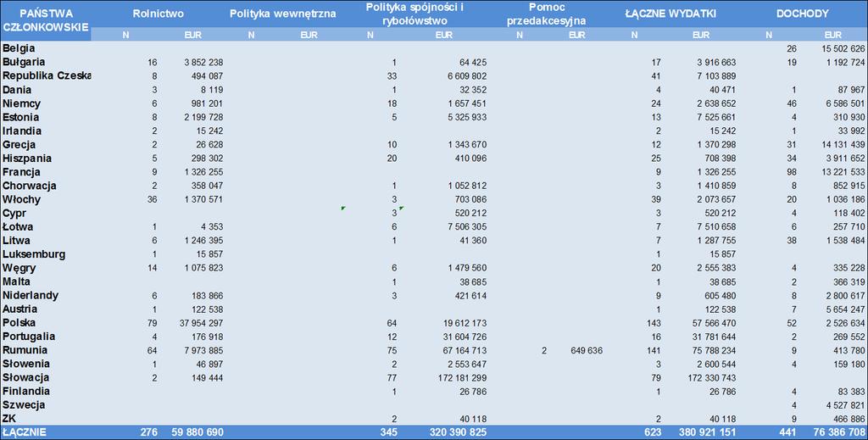Select the Szwecja country cell
Screen dimensions: 868x440
click(x=23, y=404)
